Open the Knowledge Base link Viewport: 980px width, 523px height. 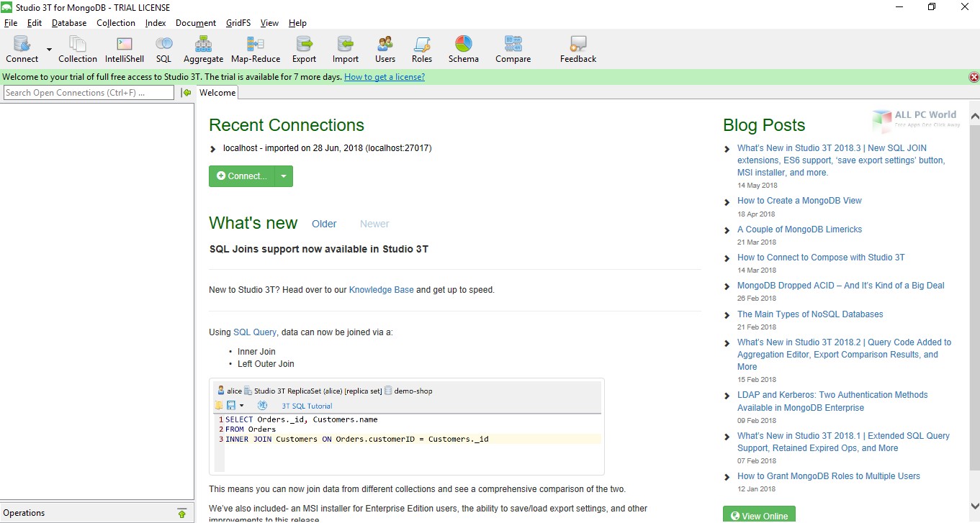pyautogui.click(x=382, y=290)
